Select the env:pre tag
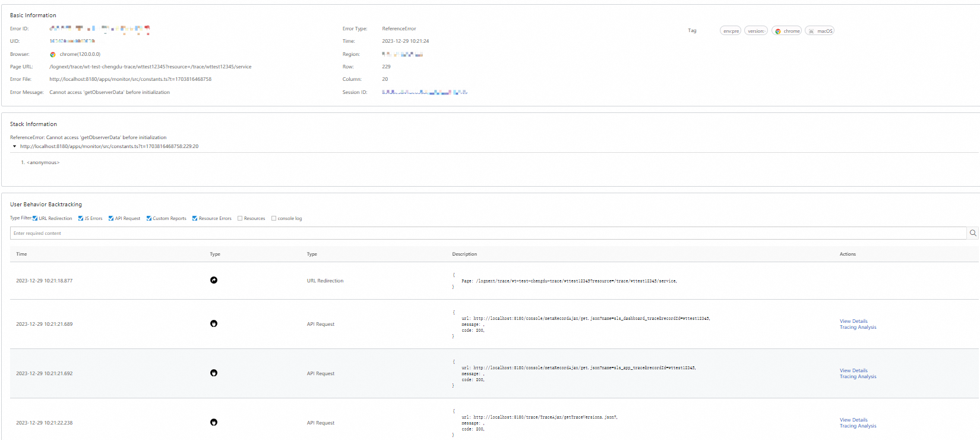This screenshot has width=980, height=440. [x=731, y=31]
